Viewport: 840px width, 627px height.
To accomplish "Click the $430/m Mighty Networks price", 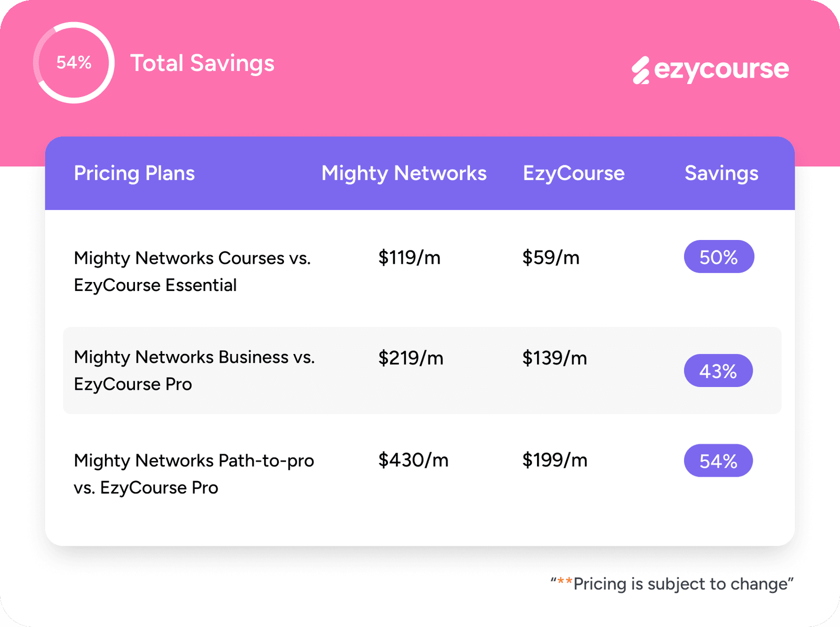I will (x=414, y=460).
